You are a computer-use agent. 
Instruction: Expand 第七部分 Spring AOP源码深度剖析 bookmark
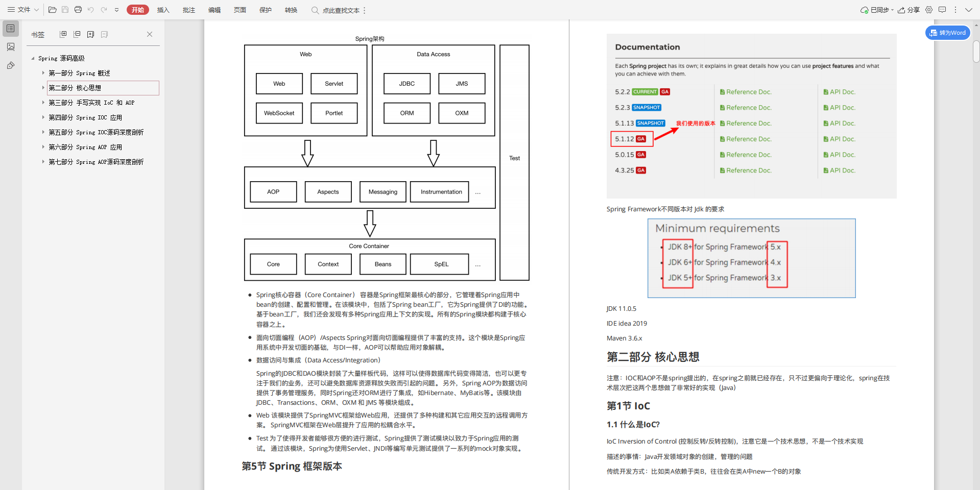43,162
